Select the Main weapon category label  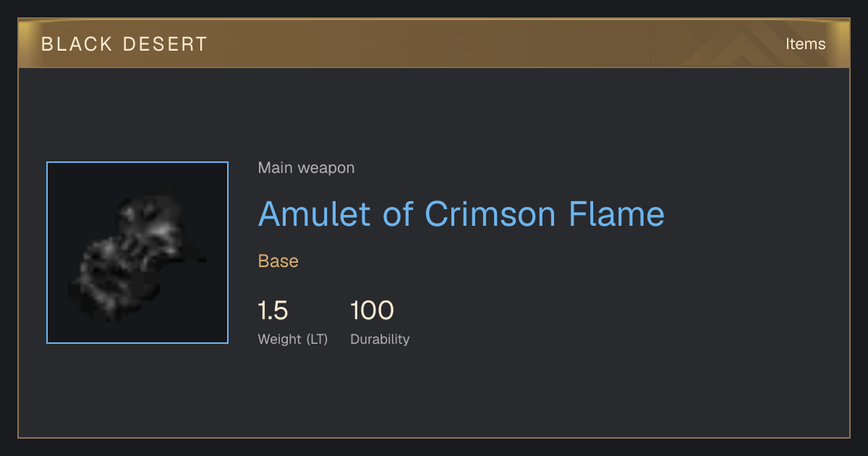click(x=306, y=168)
